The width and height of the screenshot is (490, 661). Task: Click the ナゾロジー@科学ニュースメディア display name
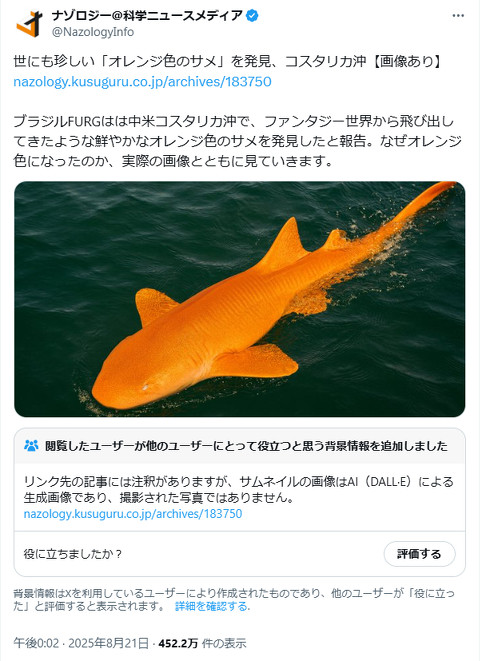click(147, 16)
